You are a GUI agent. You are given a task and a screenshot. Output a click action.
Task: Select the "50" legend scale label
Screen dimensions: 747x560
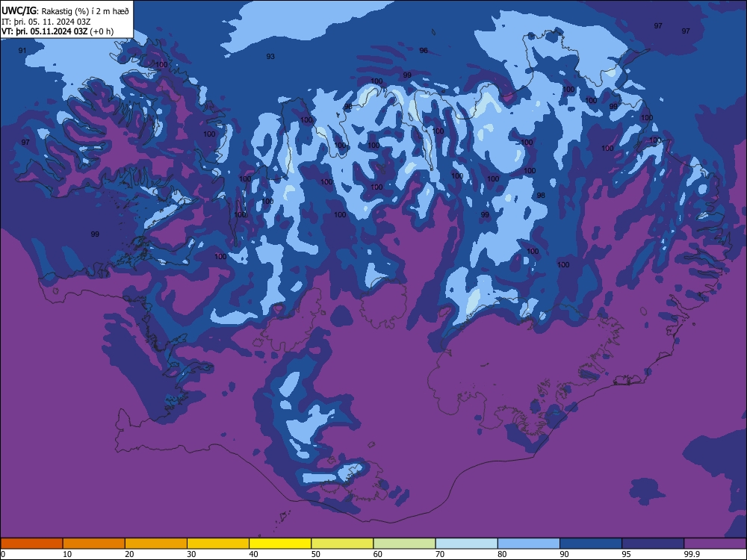316,554
